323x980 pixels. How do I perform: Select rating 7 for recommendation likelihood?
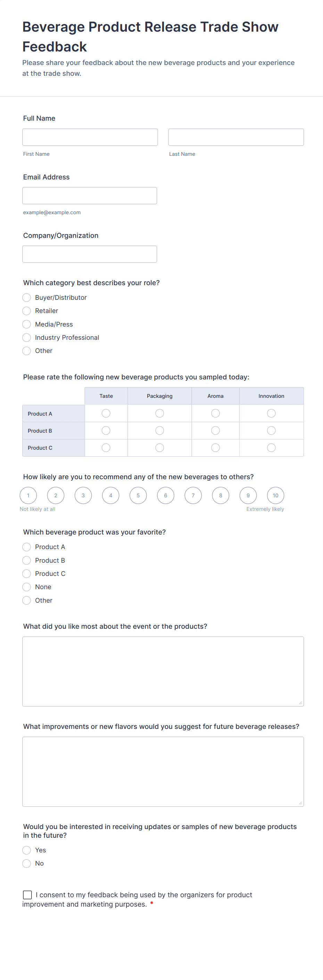[193, 495]
